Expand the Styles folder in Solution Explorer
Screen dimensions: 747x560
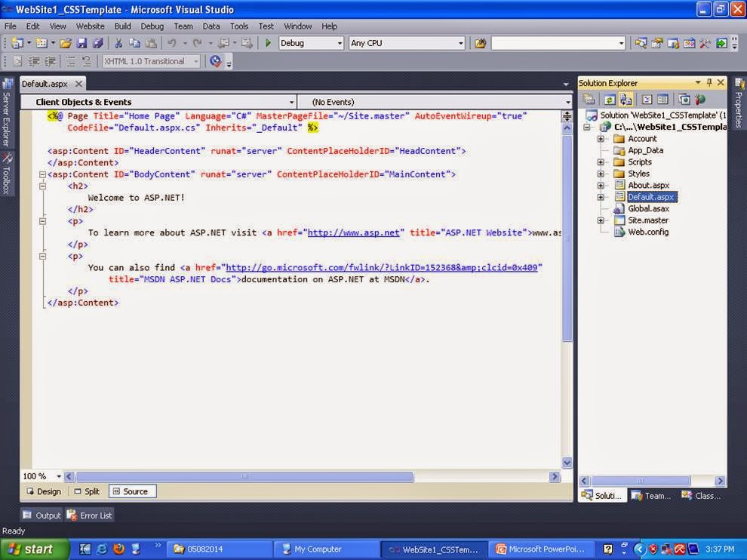click(601, 173)
